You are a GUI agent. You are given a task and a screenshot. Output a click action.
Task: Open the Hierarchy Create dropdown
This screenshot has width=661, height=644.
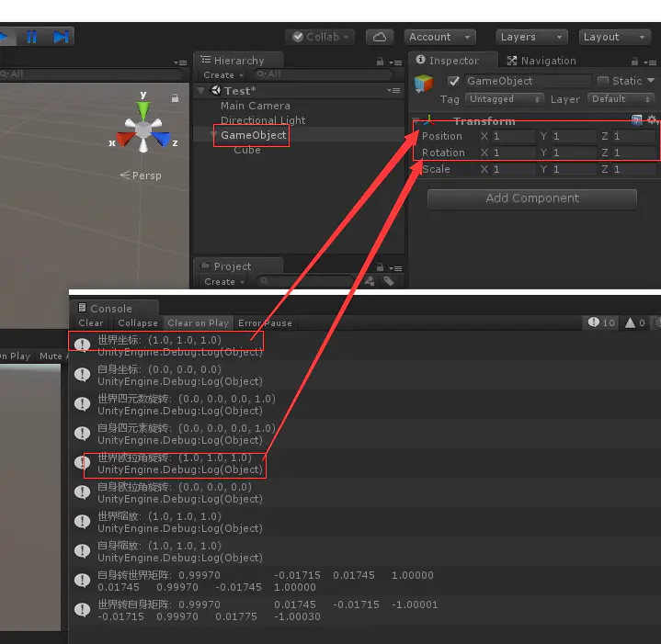(223, 75)
